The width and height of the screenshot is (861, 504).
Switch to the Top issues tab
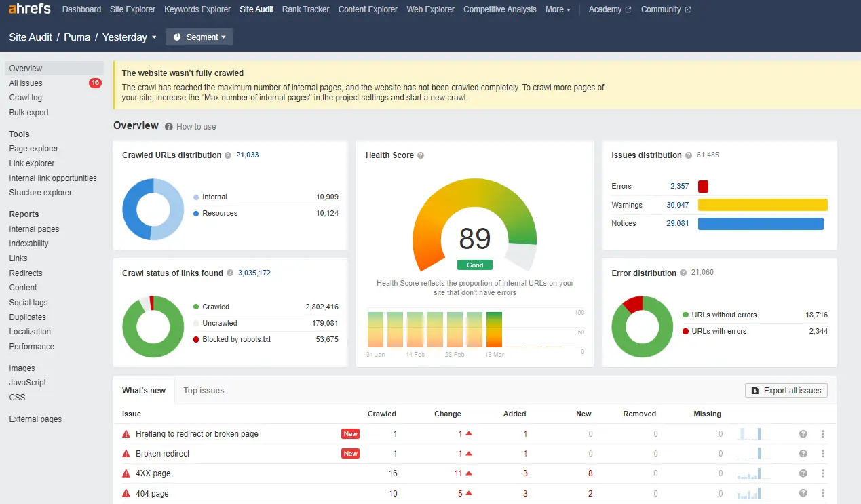204,391
